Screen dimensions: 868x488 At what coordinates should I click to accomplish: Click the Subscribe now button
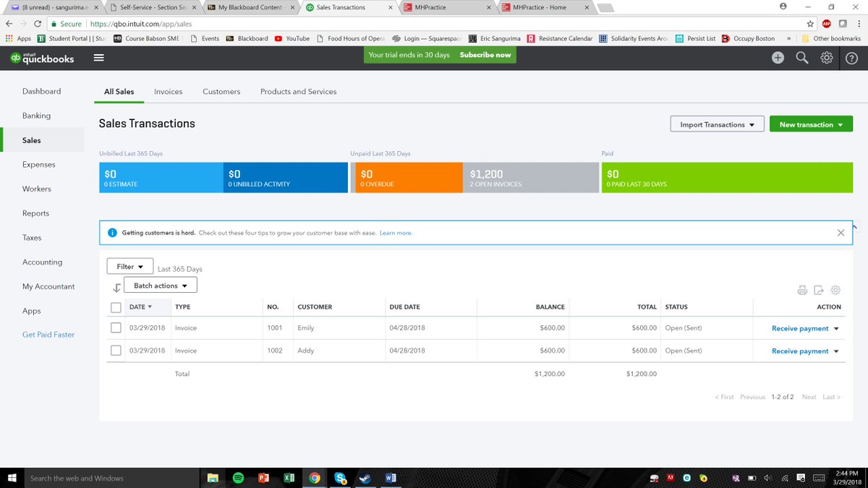click(x=485, y=55)
